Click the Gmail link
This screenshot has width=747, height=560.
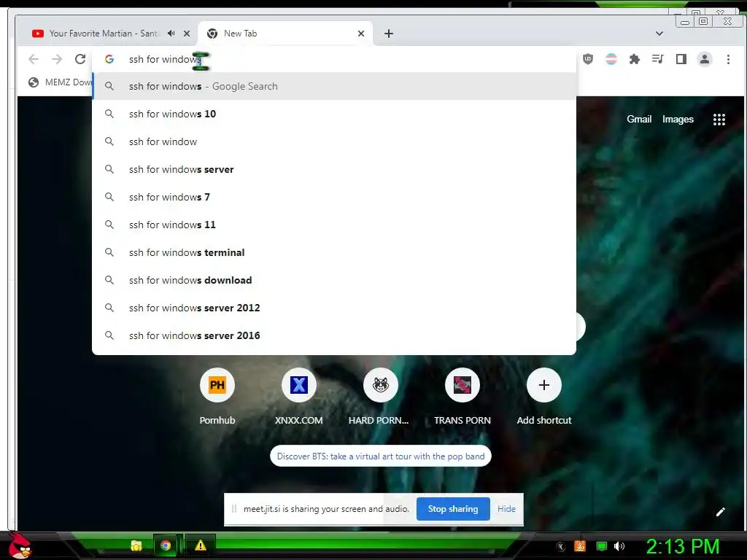tap(639, 119)
